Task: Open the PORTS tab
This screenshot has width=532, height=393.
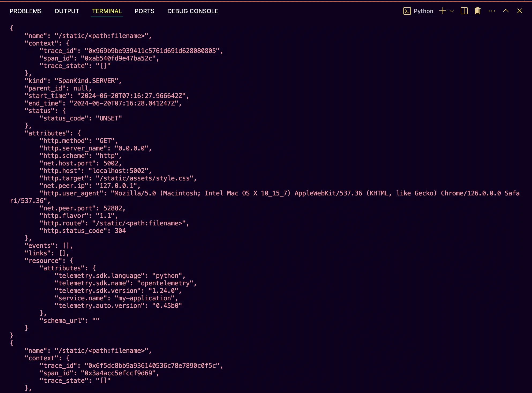Action: coord(144,11)
